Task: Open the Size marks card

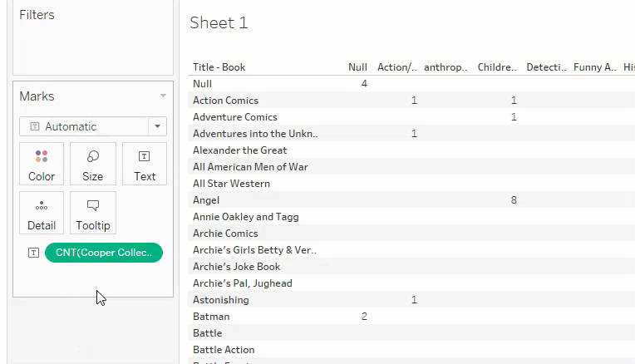Action: tap(92, 164)
